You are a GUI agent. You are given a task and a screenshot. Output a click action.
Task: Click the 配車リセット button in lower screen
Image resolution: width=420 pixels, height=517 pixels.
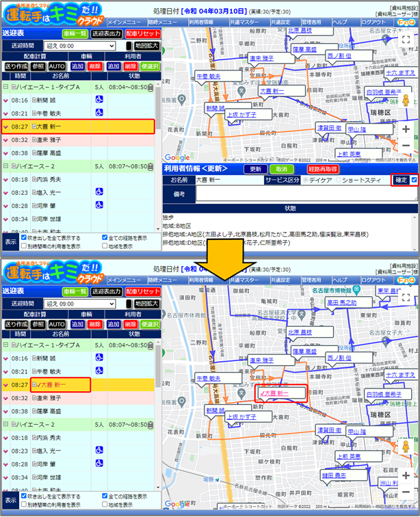[x=142, y=291]
